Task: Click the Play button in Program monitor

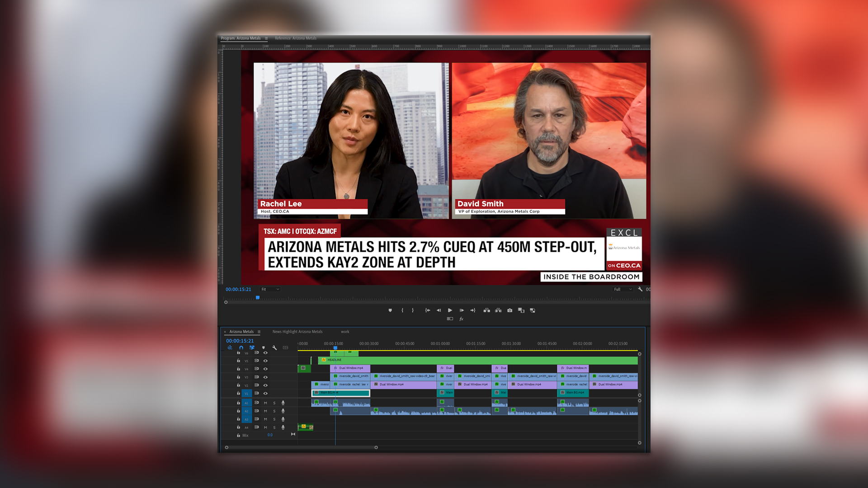Action: (450, 310)
